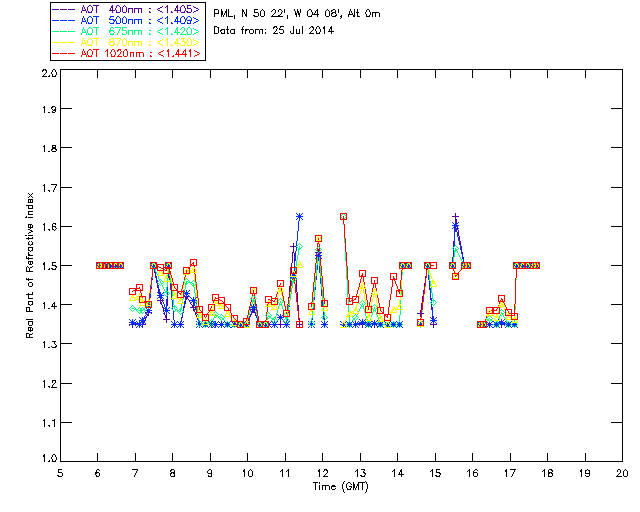This screenshot has height=512, width=640.
Task: Click x-axis label 15
Action: pyautogui.click(x=435, y=473)
